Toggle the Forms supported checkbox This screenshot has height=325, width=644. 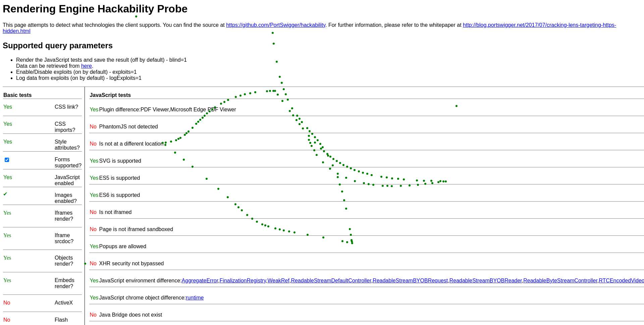[x=7, y=160]
